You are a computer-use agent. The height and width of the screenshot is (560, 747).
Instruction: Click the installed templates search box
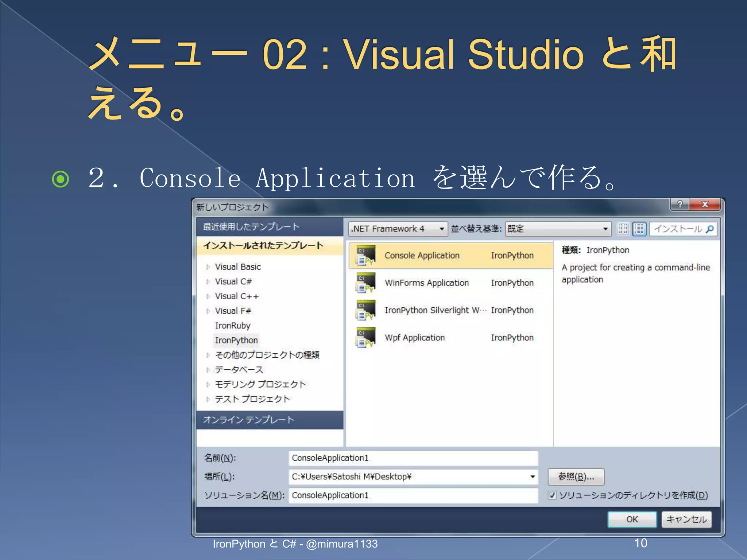coord(683,229)
